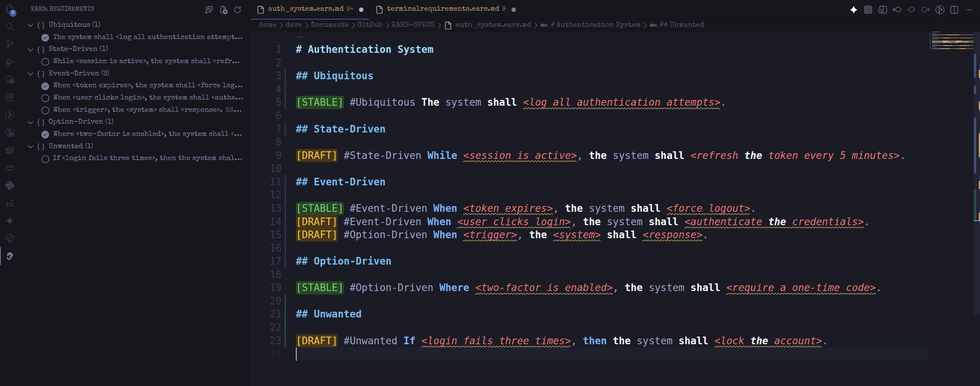Open the Remote Explorer view
This screenshot has width=980, height=386.
coord(10,80)
